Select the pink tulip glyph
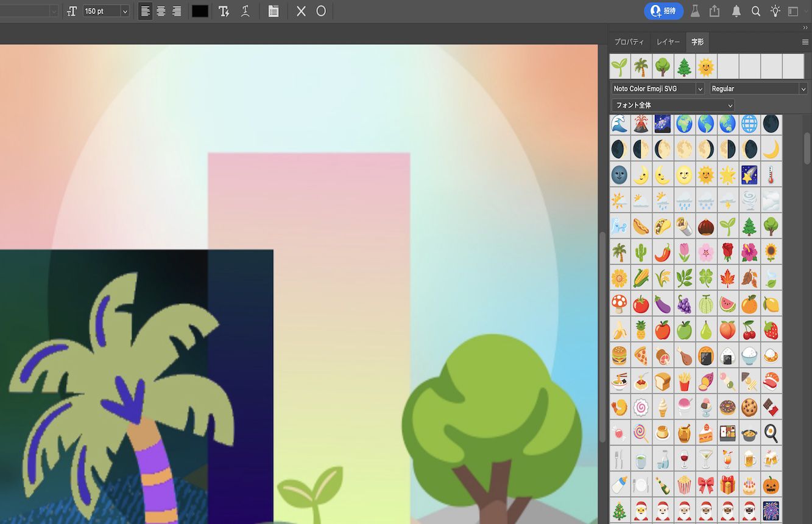 684,252
